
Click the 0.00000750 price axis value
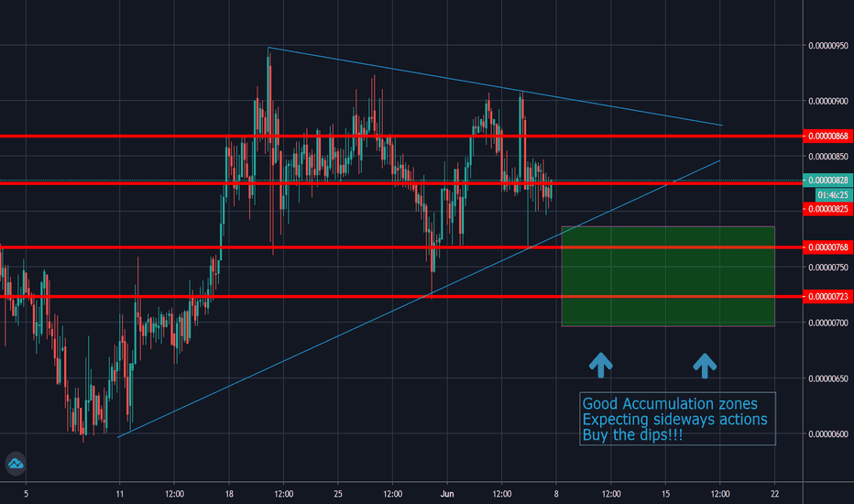827,268
